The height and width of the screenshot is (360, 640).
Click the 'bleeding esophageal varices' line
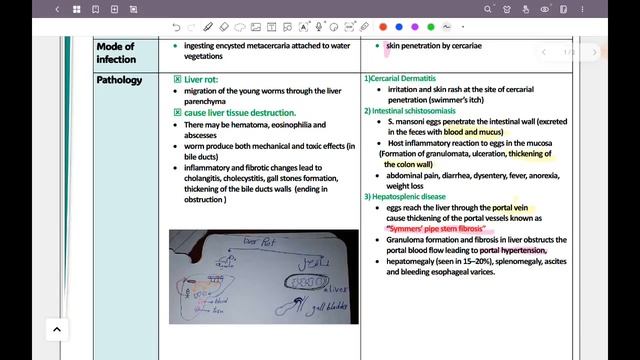click(440, 272)
